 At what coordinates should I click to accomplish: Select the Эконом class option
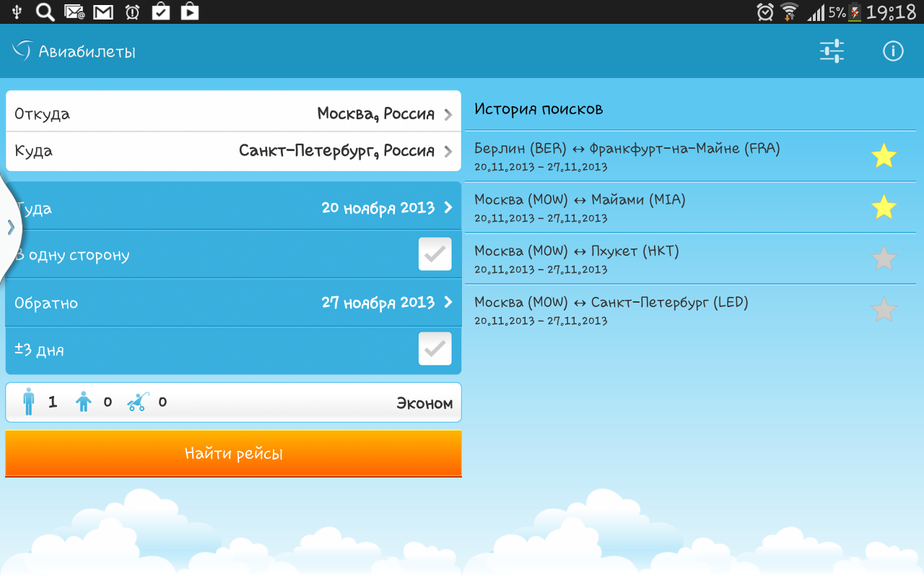[x=424, y=403]
